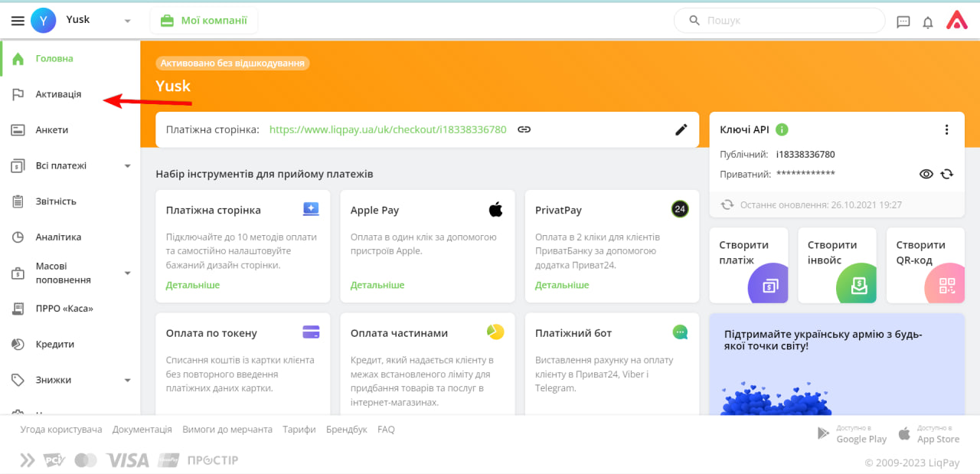980x474 pixels.
Task: Open the Платіжний бот card
Action: pos(612,364)
